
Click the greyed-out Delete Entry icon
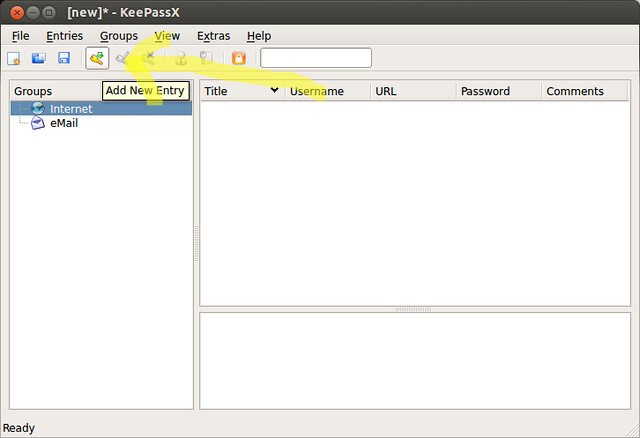[148, 58]
